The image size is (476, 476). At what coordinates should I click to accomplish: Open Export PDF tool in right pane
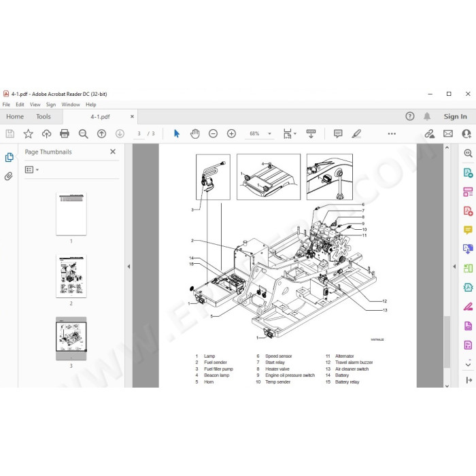pyautogui.click(x=468, y=173)
